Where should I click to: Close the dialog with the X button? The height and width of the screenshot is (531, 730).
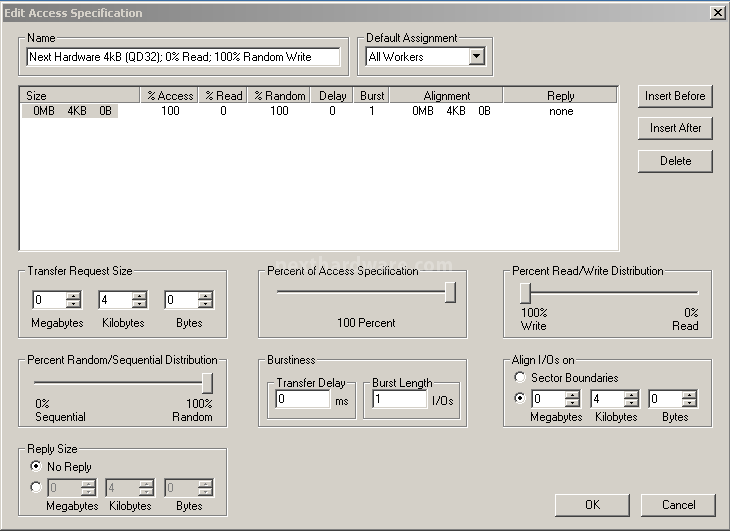coord(717,13)
